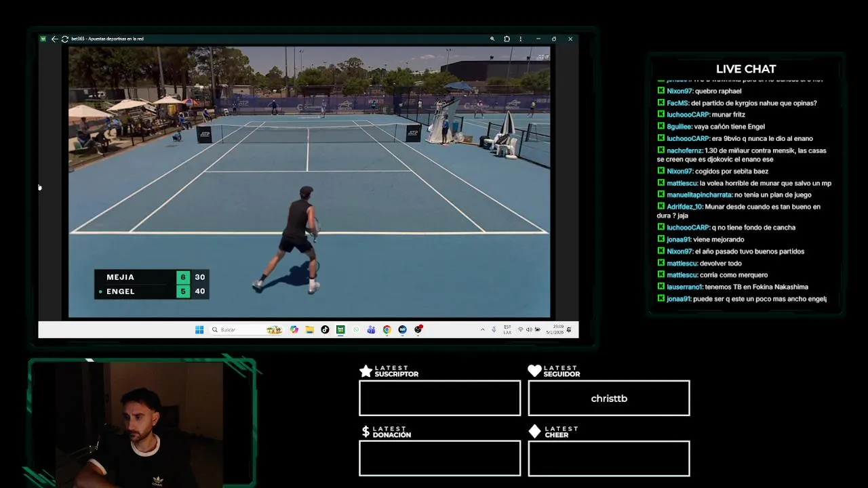Click the bet365 app icon in title bar
Image resolution: width=868 pixels, height=488 pixels.
tap(43, 39)
